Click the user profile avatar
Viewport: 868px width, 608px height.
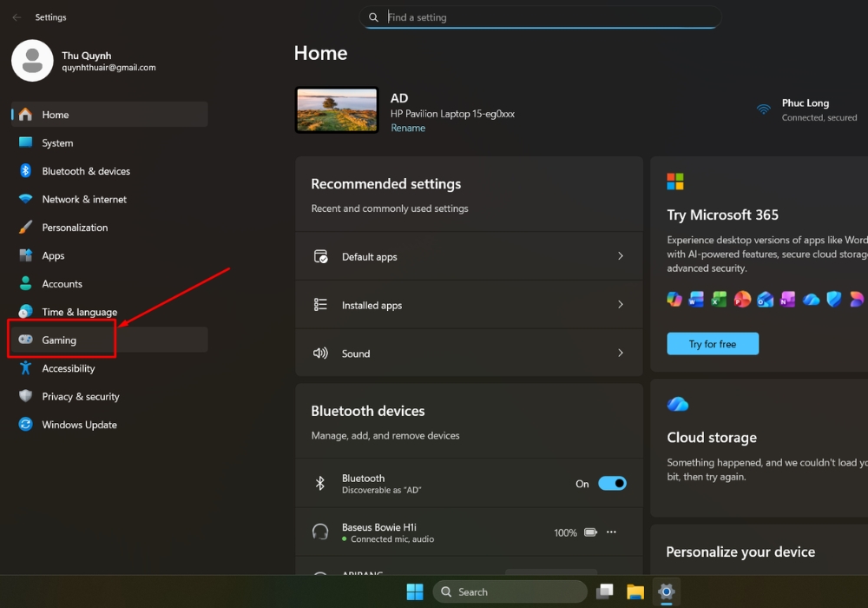point(32,60)
